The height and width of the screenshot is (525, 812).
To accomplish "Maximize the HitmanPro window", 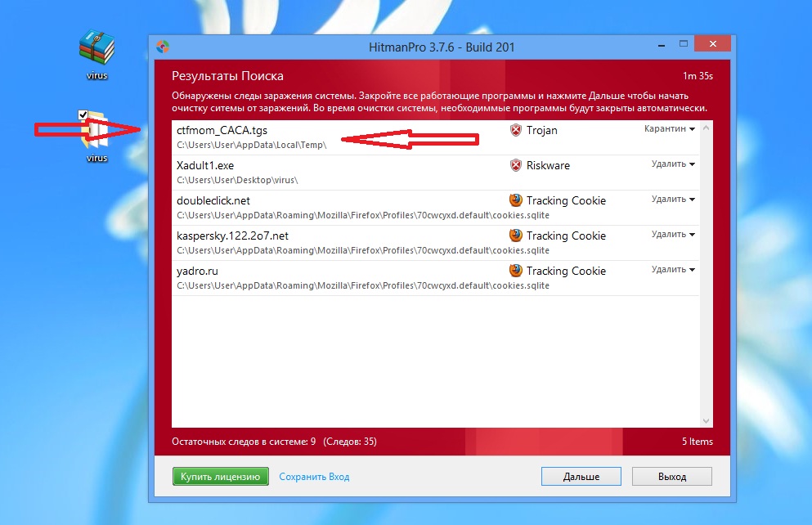I will 684,44.
